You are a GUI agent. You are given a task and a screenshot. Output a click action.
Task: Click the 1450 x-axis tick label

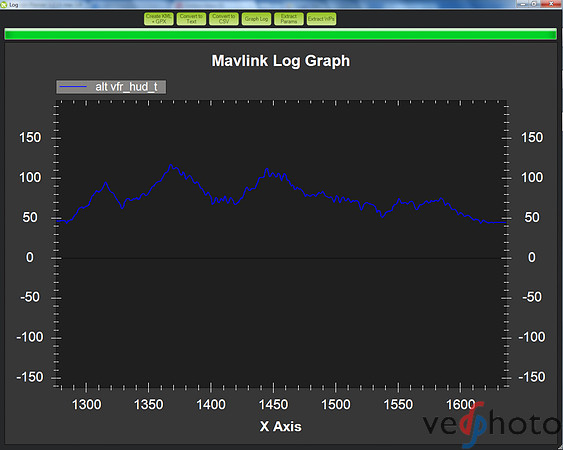(273, 405)
